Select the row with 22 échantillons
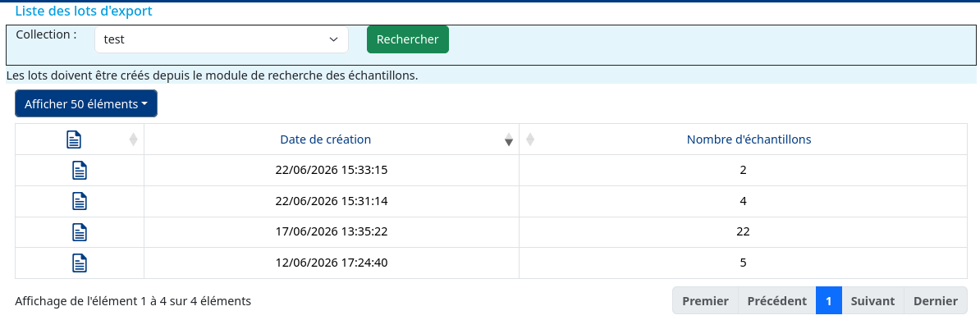The image size is (980, 320). [x=492, y=232]
